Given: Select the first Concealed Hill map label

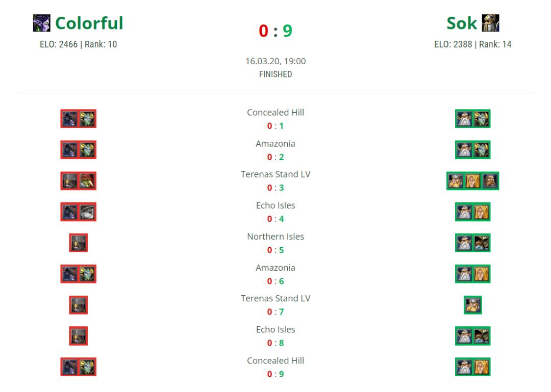Looking at the screenshot, I should tap(275, 113).
